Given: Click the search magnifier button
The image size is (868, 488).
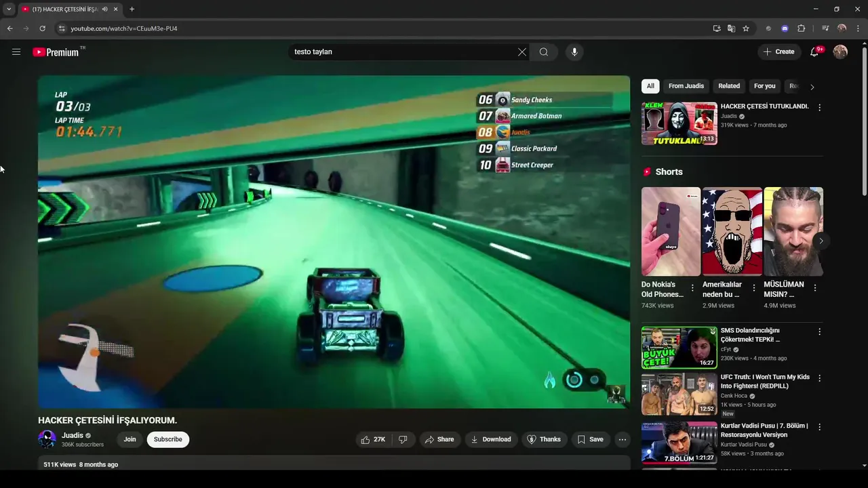Looking at the screenshot, I should 544,52.
